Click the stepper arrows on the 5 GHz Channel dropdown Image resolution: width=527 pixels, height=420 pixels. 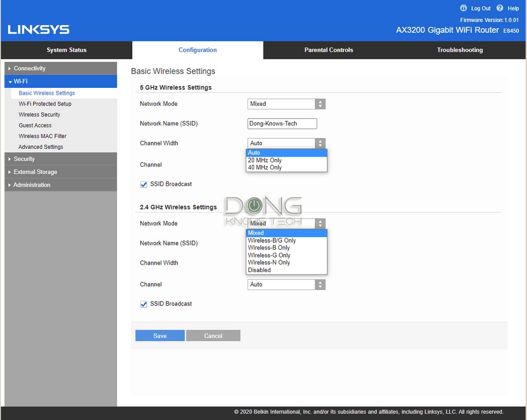coord(320,165)
